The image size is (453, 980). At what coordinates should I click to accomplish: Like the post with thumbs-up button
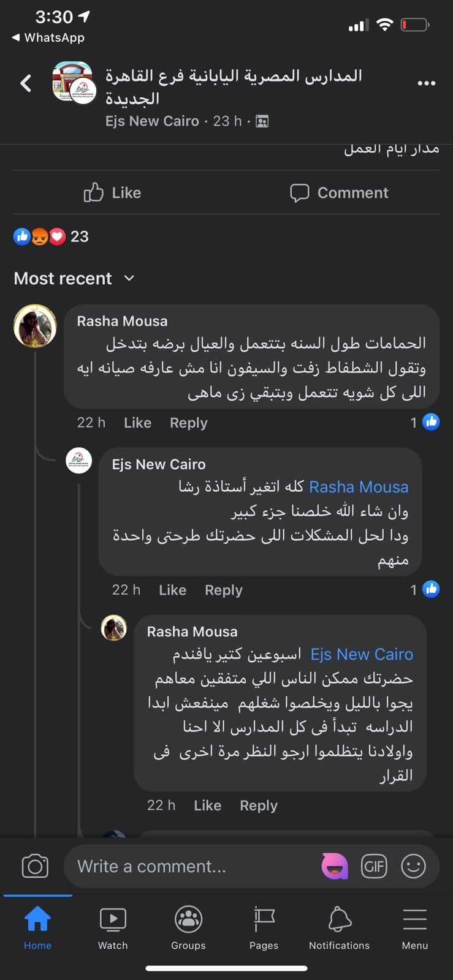pyautogui.click(x=113, y=193)
